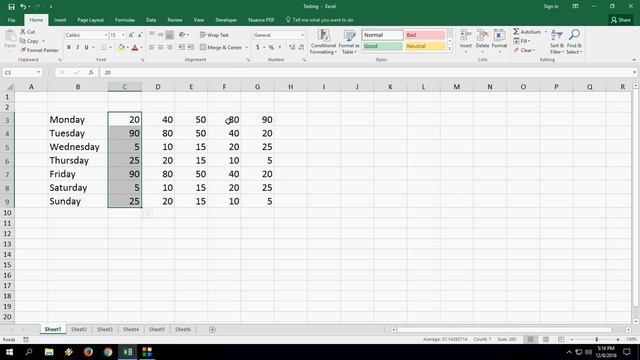Click the Orientation text rotation icon

point(182,35)
